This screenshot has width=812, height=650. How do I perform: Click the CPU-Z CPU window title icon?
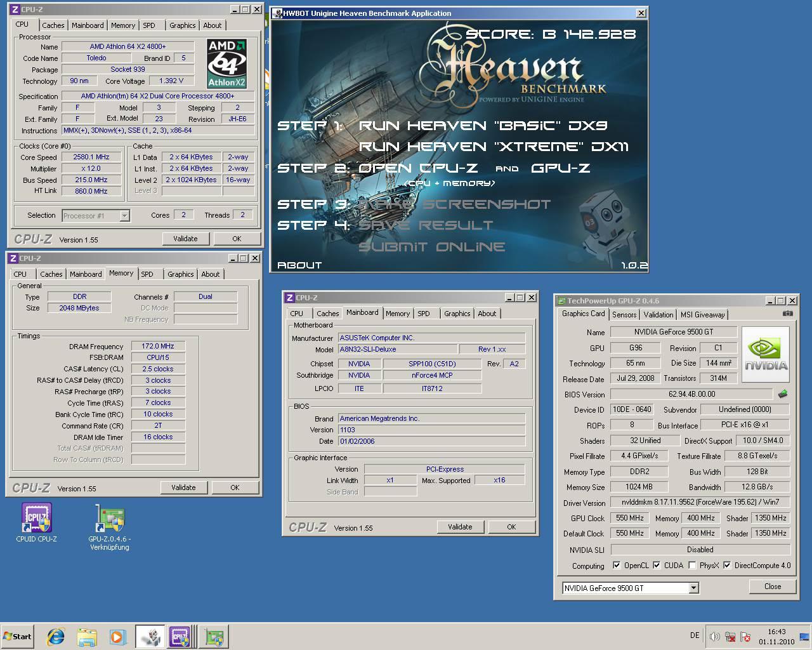[x=15, y=10]
